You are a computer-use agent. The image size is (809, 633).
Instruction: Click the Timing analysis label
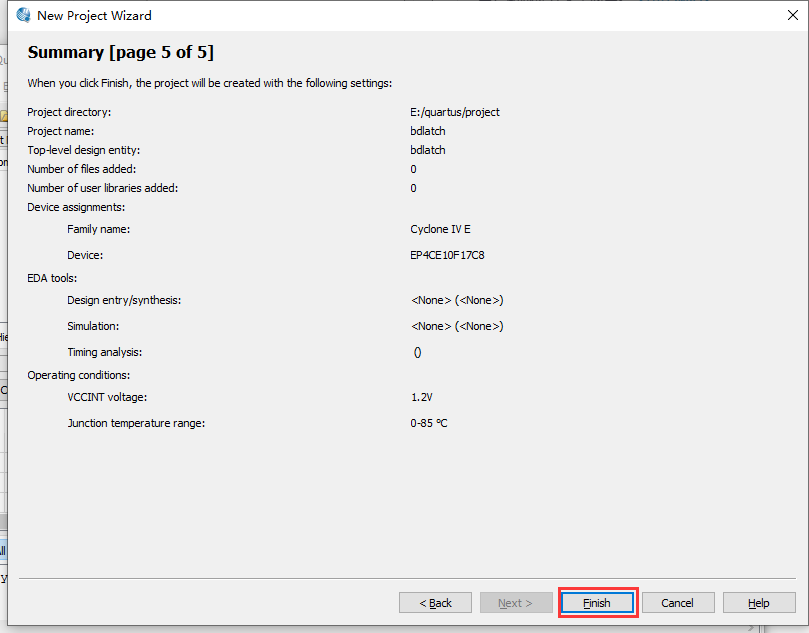pos(105,352)
